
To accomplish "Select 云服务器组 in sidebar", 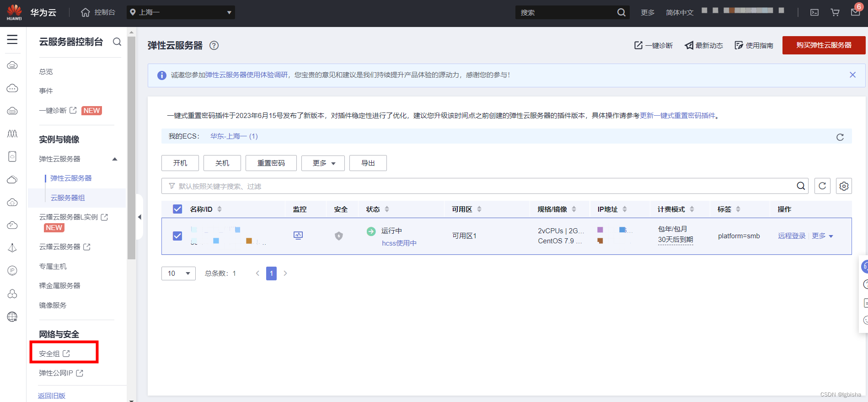I will coord(68,198).
